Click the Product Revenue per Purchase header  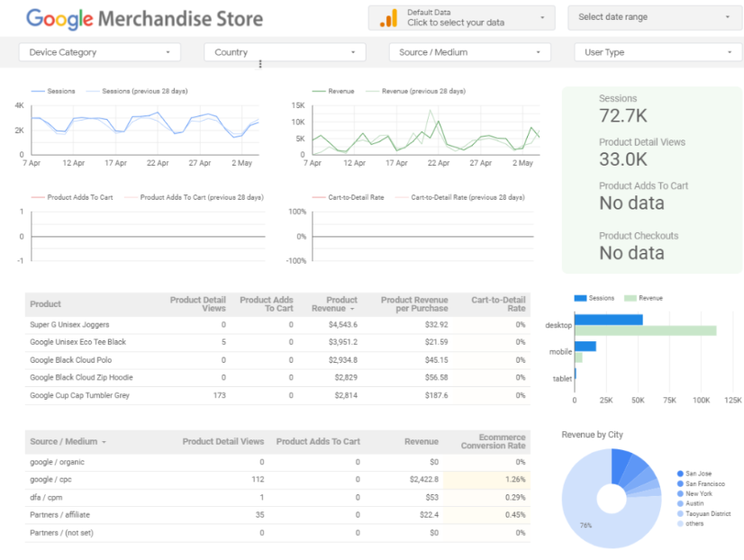414,304
